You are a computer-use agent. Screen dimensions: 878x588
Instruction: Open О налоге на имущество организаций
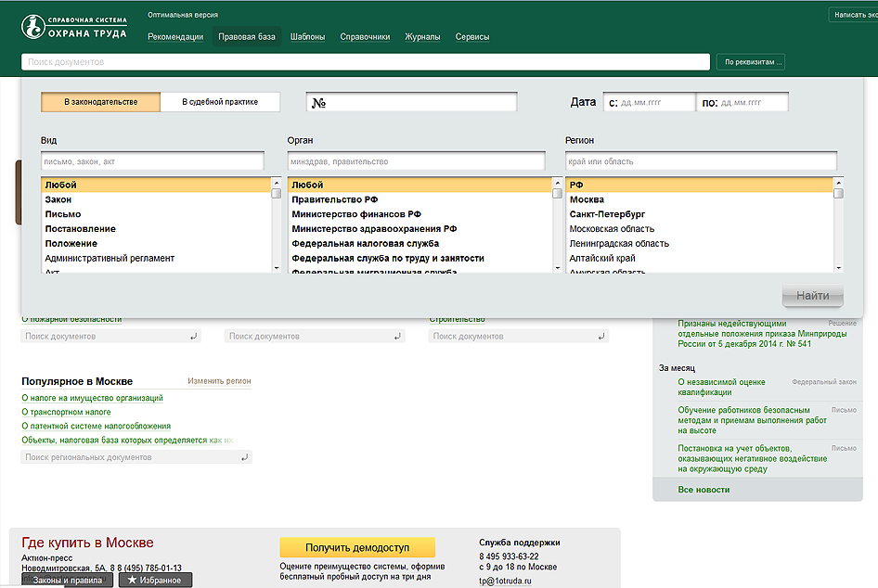click(x=93, y=398)
